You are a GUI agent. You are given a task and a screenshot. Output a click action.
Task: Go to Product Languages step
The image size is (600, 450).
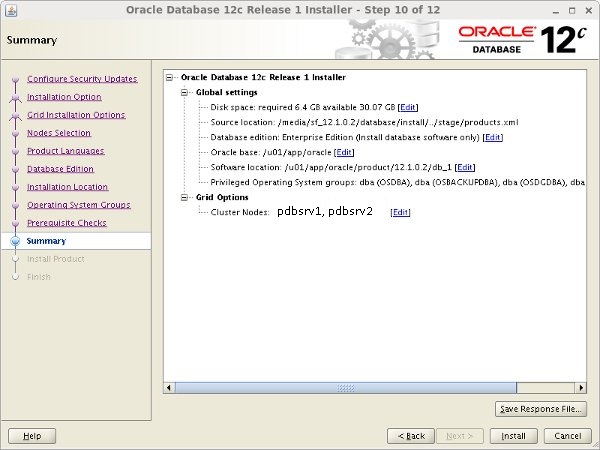pyautogui.click(x=66, y=151)
